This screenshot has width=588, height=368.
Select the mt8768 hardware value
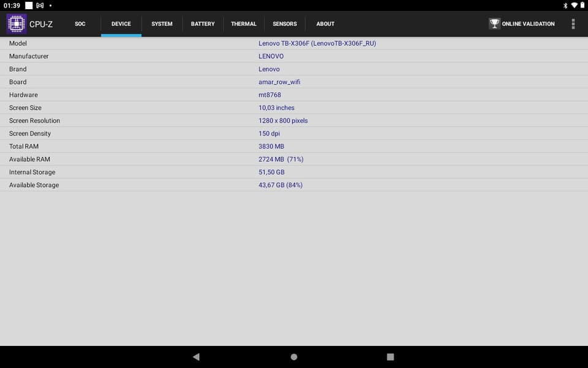coord(269,94)
